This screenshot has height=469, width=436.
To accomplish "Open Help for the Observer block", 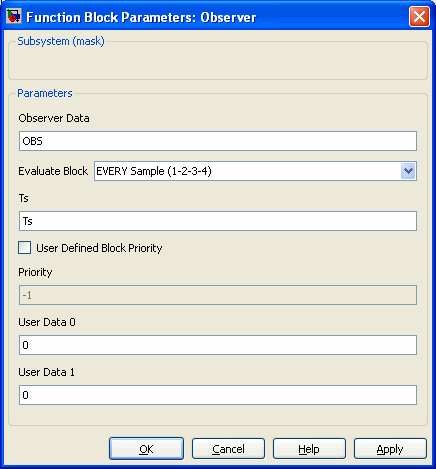I will pyautogui.click(x=309, y=449).
